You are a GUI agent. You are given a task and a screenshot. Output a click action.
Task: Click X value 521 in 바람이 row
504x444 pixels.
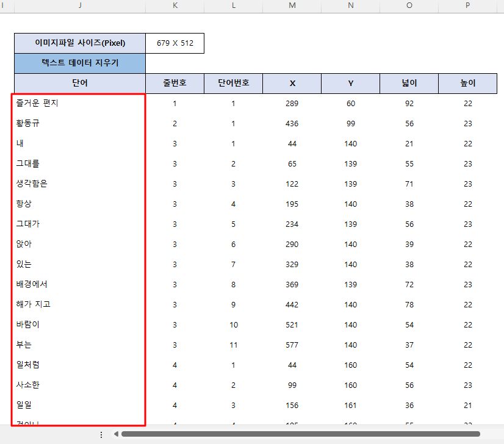pos(292,325)
